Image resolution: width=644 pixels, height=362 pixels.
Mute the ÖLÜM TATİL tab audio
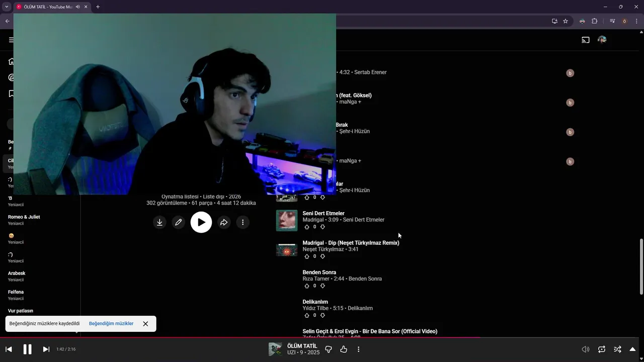pyautogui.click(x=77, y=7)
